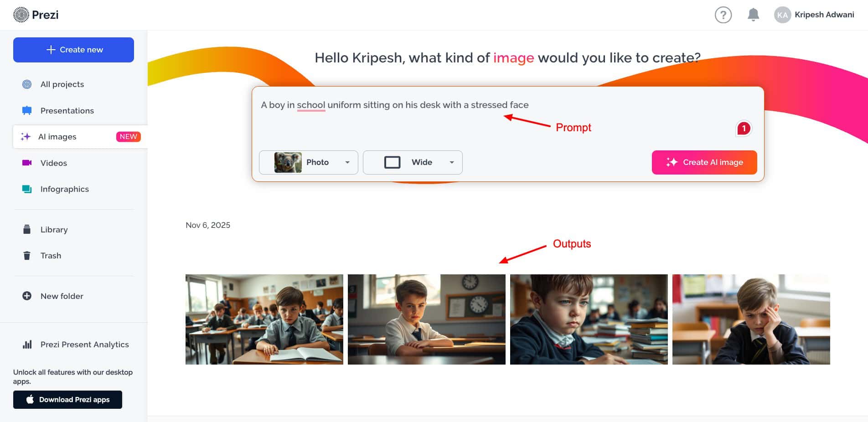Click the Prezi logo in header

click(x=36, y=15)
